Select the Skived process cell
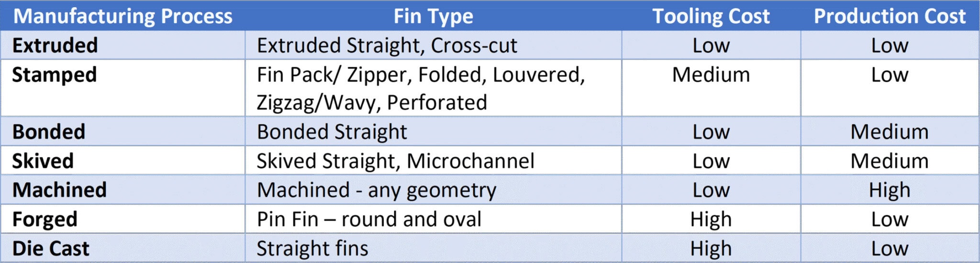Viewport: 980px width, 263px height. 43,161
